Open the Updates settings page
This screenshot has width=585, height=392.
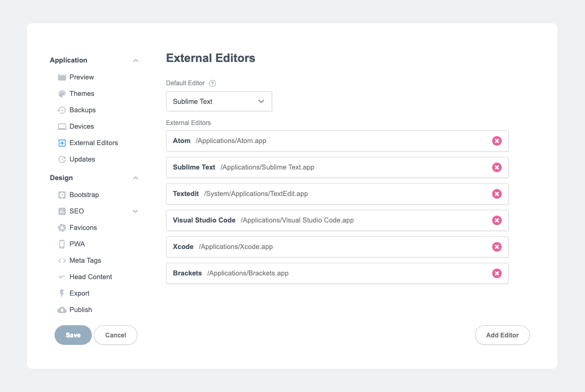click(82, 159)
